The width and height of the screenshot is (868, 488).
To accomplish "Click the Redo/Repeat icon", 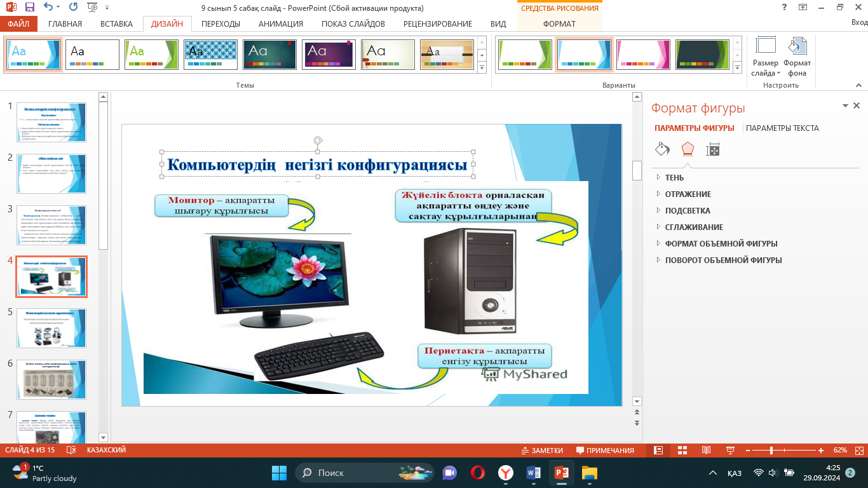I will pos(73,8).
